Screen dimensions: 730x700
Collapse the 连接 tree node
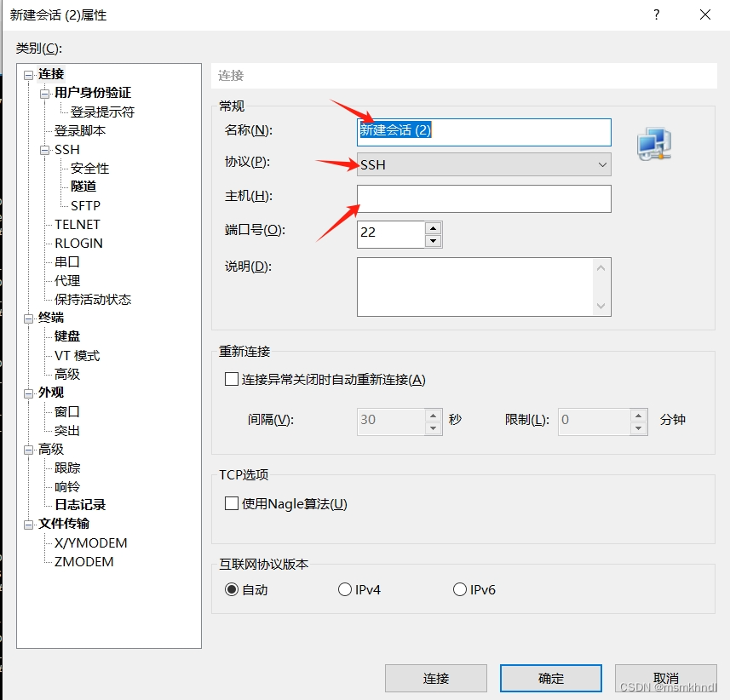pyautogui.click(x=29, y=75)
